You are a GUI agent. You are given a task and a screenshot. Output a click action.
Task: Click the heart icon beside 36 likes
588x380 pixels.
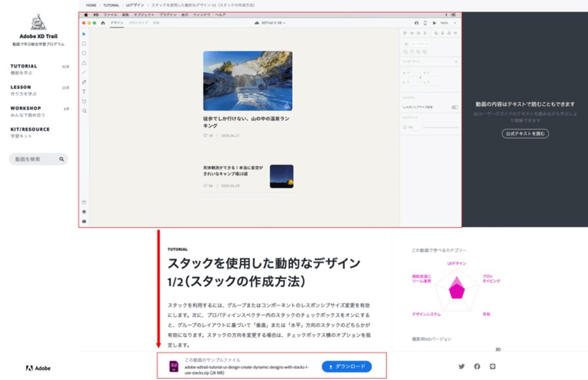(x=205, y=186)
